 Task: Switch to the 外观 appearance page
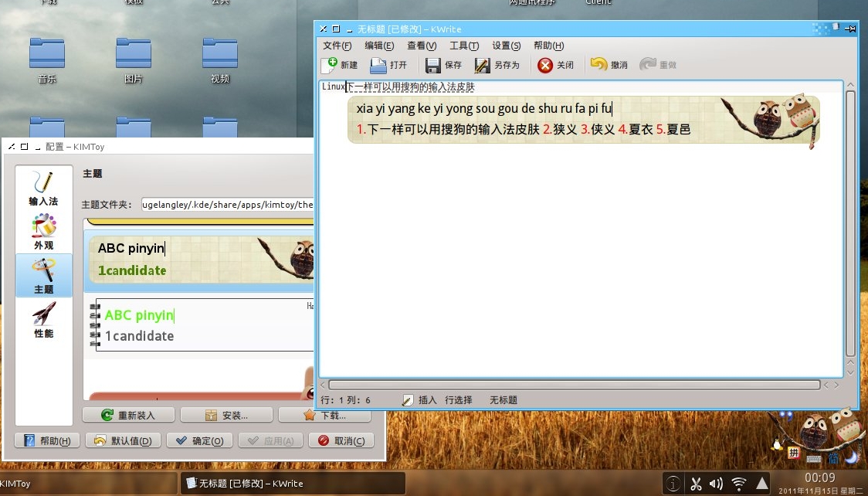[44, 232]
